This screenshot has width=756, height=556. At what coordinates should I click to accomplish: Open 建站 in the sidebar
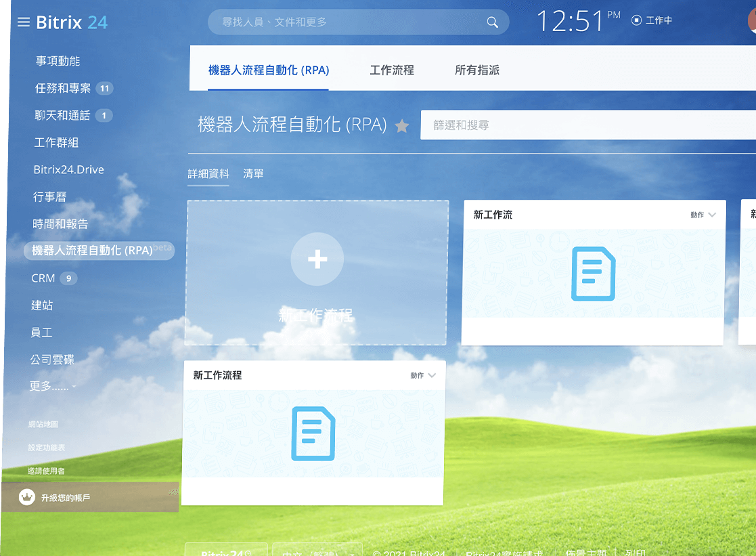[42, 305]
